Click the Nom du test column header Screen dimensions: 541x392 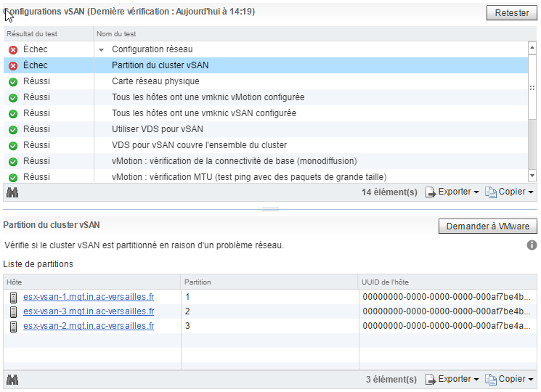(315, 34)
